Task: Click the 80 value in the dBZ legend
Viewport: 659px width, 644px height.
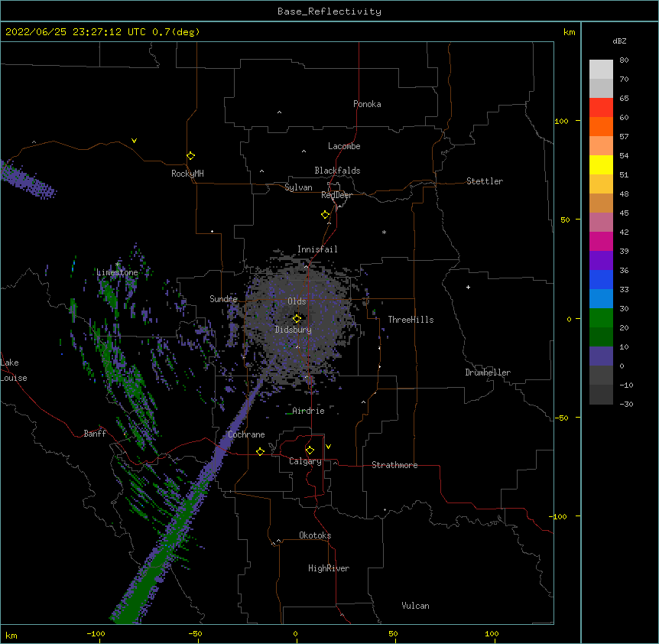Action: point(624,60)
